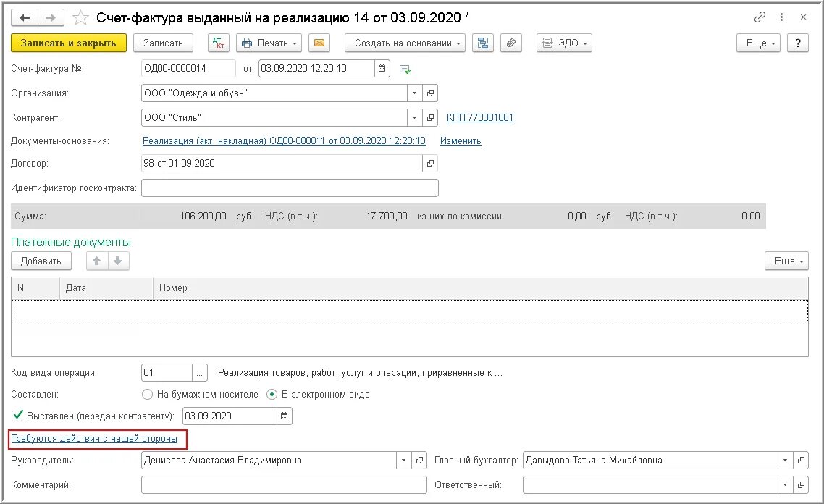Click the sum value 106 200,00
Viewport: 824px width, 504px height.
point(203,217)
